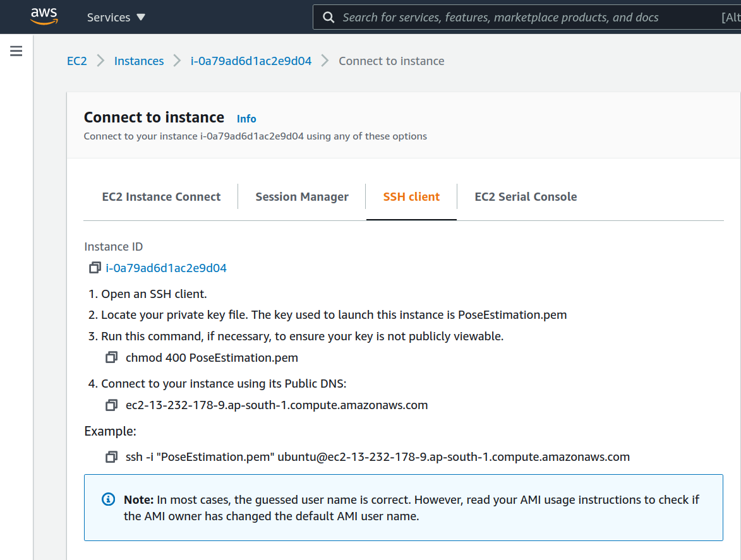
Task: Switch to the Session Manager tab
Action: 302,196
